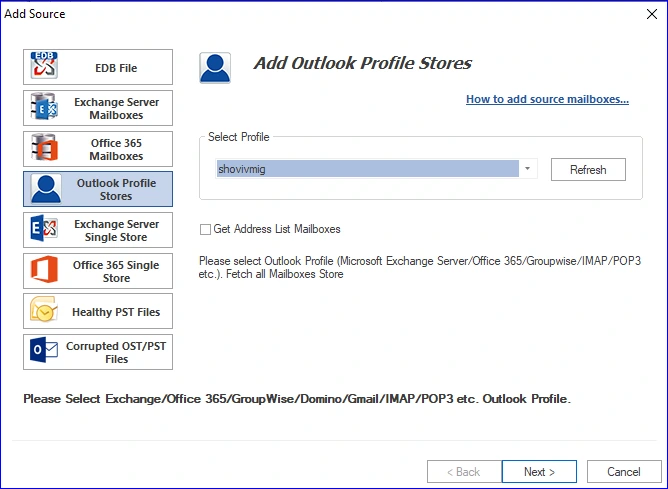Click the Corrupted OST/PST Files Outlook icon
The image size is (668, 489).
[x=44, y=350]
